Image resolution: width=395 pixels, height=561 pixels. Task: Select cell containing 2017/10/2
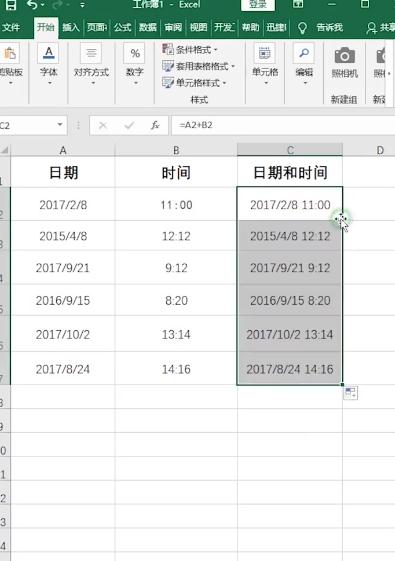[x=63, y=334]
